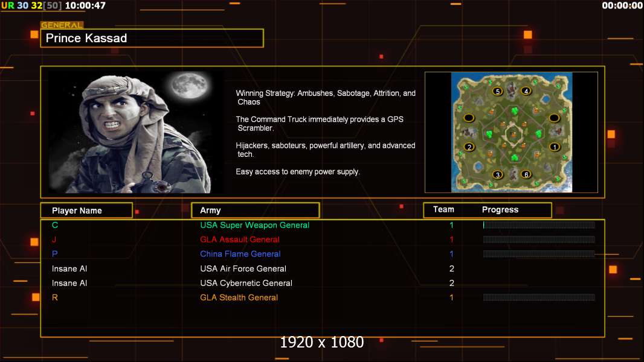Image resolution: width=644 pixels, height=362 pixels.
Task: Click the Team column header
Action: tap(443, 209)
